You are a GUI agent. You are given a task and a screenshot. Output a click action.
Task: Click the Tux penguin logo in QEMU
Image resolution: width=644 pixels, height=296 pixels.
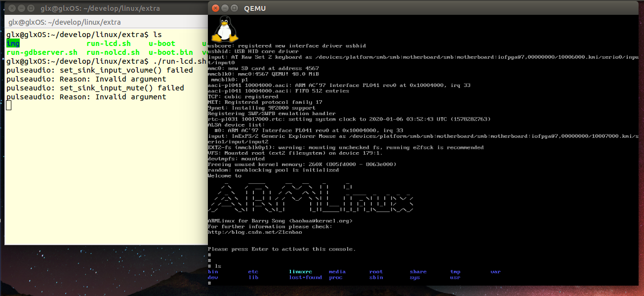[x=224, y=29]
